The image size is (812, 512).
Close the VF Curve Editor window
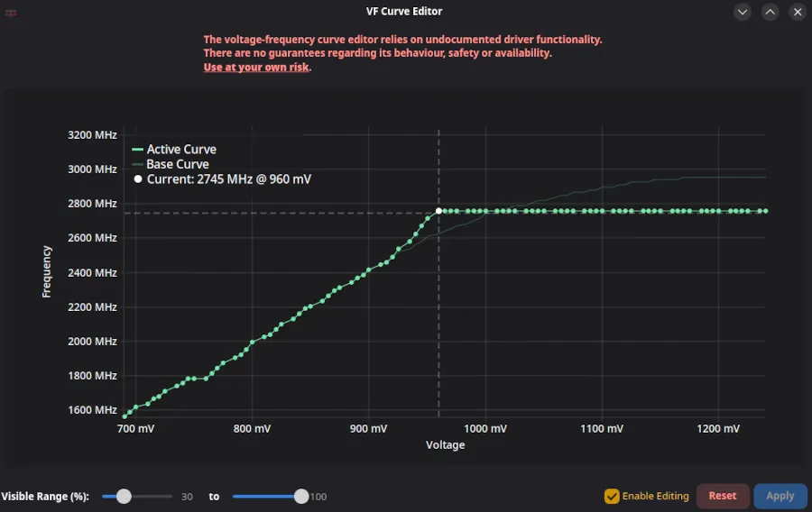pyautogui.click(x=798, y=12)
